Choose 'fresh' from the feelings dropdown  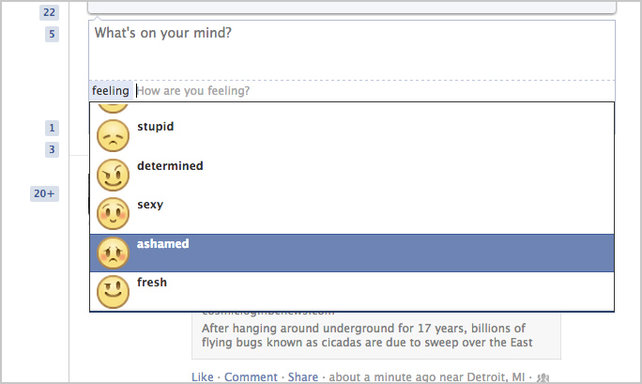point(352,291)
